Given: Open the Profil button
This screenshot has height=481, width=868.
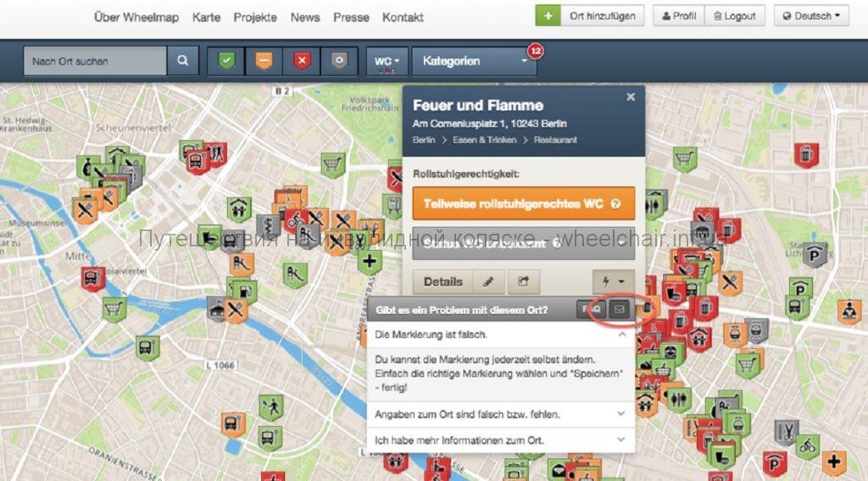Looking at the screenshot, I should click(x=679, y=16).
